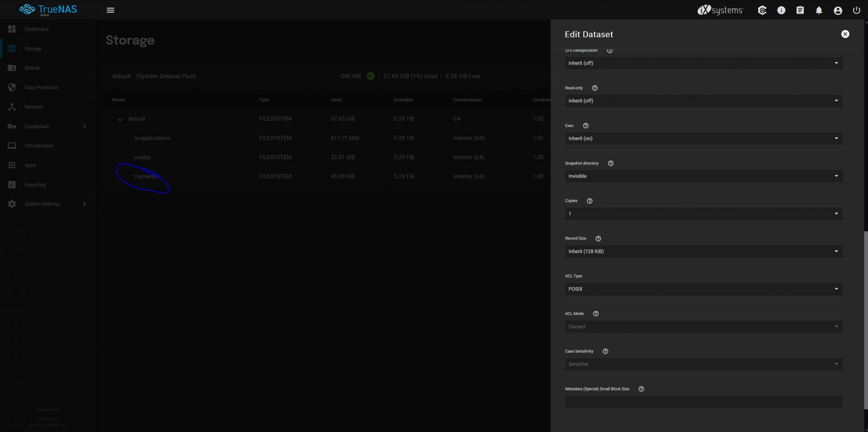Viewport: 868px width, 432px height.
Task: Click the Shares folder icon
Action: click(12, 68)
